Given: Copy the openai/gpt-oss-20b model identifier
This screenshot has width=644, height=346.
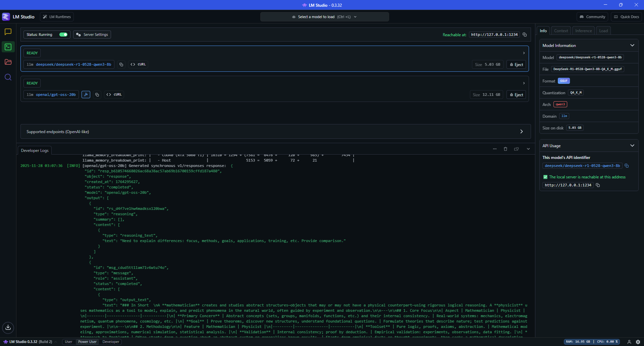Looking at the screenshot, I should click(97, 95).
